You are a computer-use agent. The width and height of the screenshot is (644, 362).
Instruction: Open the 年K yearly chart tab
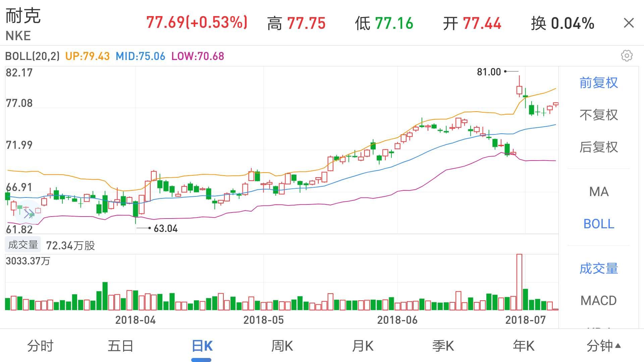click(523, 346)
